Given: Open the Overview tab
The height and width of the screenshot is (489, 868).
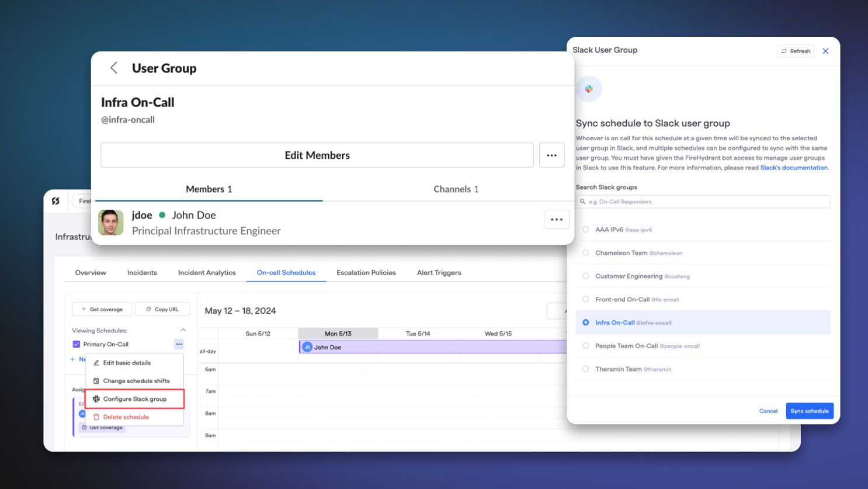Looking at the screenshot, I should click(91, 273).
